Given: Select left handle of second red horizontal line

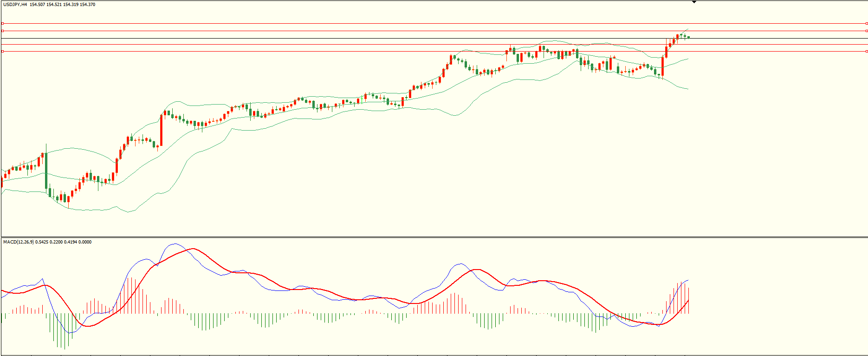Looking at the screenshot, I should click(2, 31).
